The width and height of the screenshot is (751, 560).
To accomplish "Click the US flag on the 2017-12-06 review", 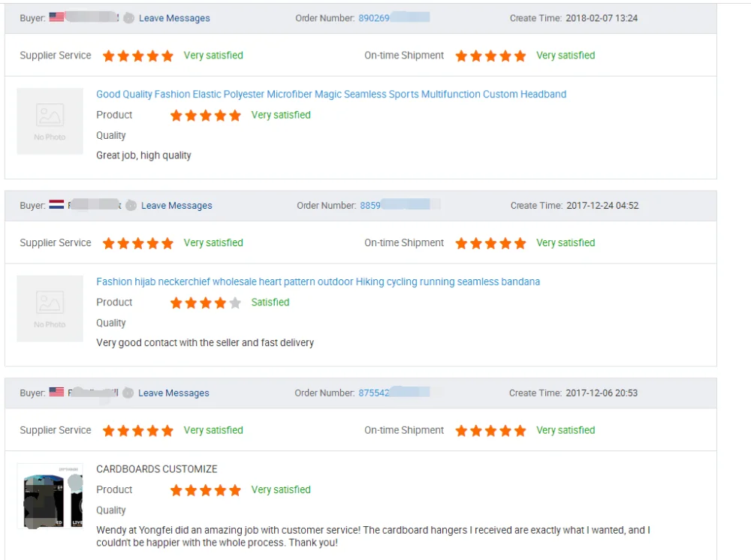I will tap(56, 392).
